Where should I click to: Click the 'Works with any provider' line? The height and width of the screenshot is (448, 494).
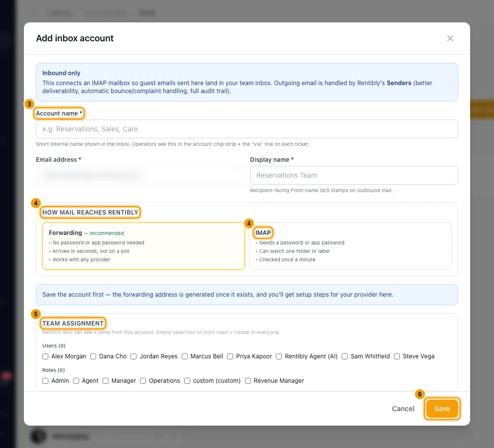tap(81, 260)
